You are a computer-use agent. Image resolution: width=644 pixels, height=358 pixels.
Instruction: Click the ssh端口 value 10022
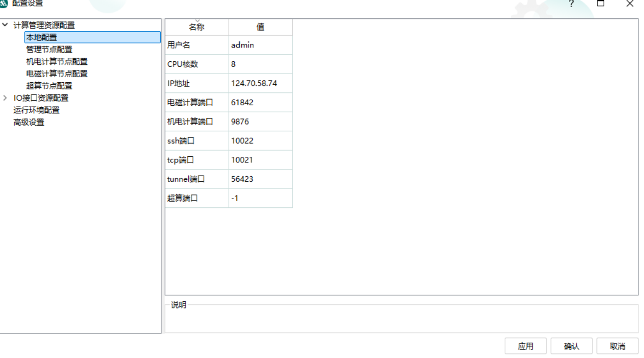(260, 141)
